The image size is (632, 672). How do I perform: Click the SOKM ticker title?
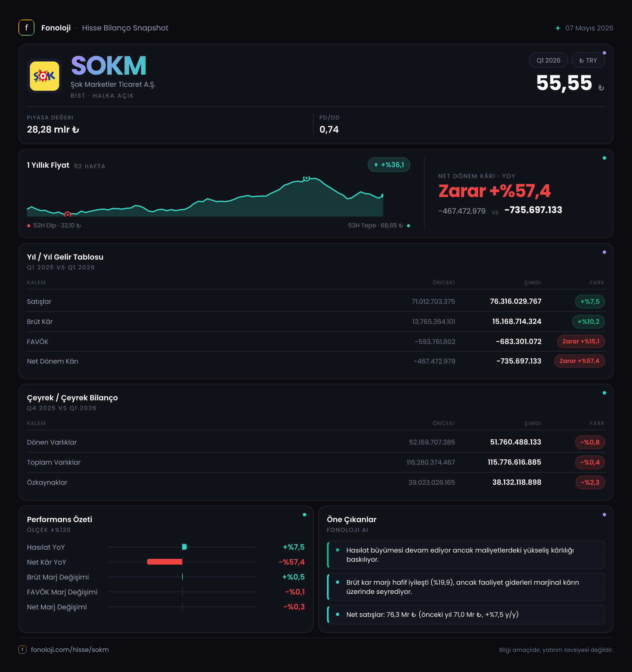(x=109, y=65)
